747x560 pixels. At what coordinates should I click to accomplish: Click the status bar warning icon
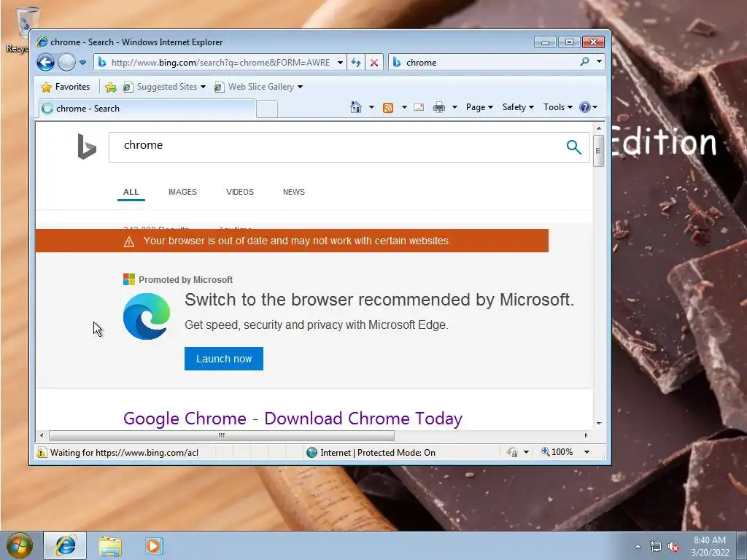42,452
